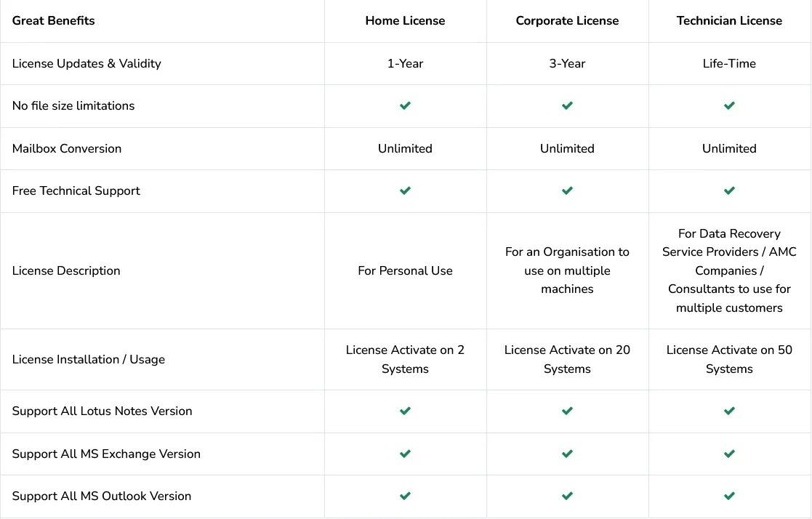Select the Home License column header
The width and height of the screenshot is (812, 519).
pyautogui.click(x=405, y=20)
